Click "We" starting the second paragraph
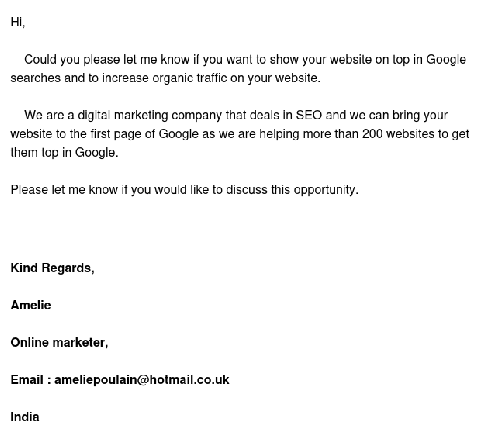This screenshot has height=430, width=478. click(33, 115)
